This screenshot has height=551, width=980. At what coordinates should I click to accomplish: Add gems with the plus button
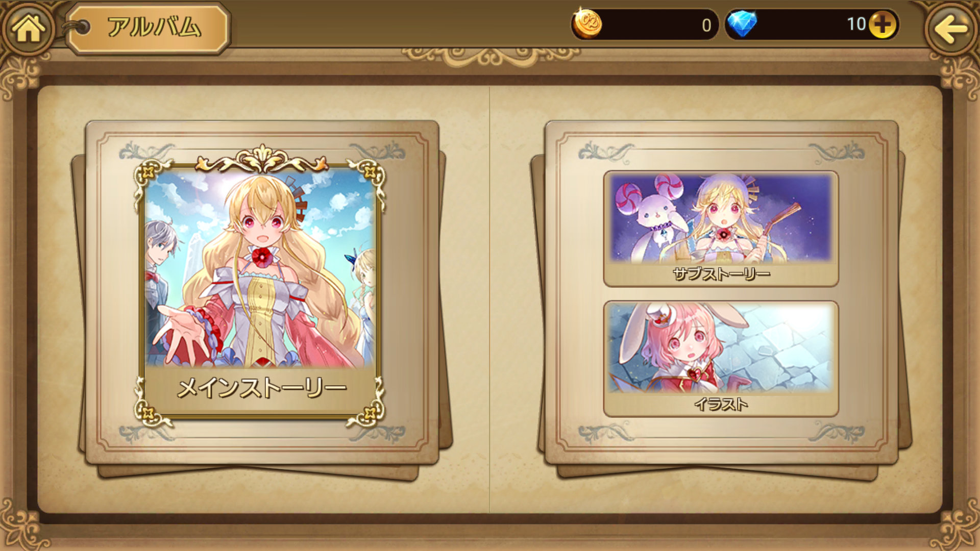coord(883,24)
